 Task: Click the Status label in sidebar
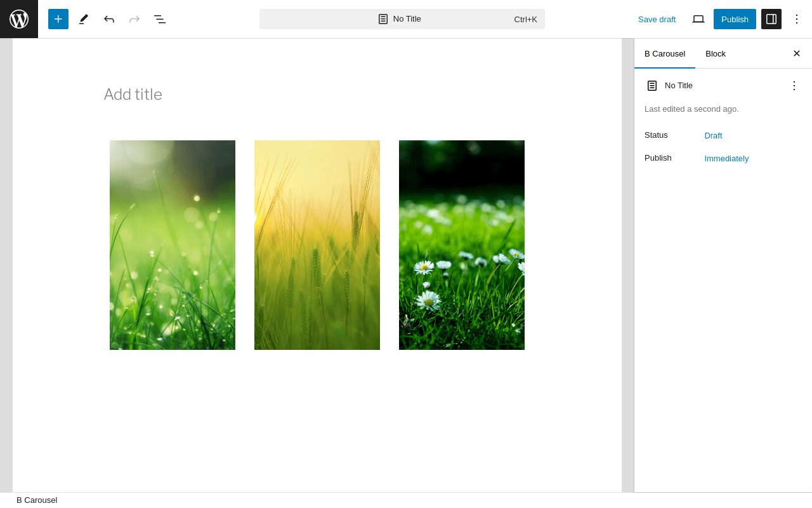pos(656,135)
